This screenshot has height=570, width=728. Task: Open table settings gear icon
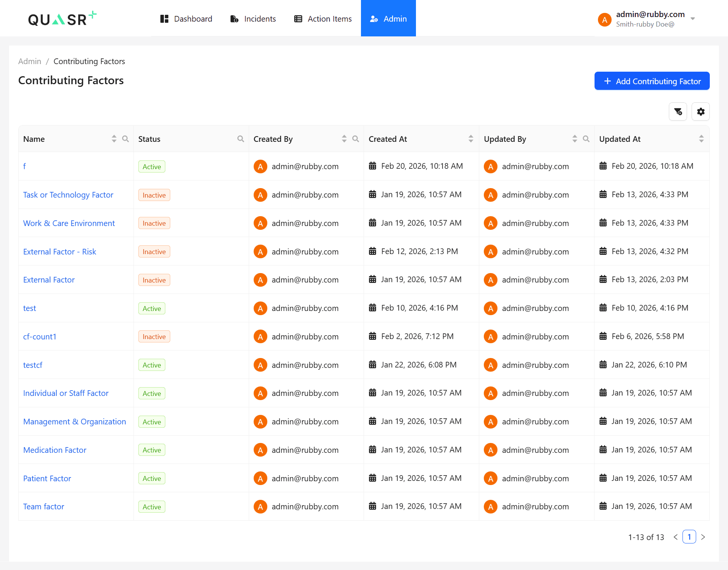(701, 111)
